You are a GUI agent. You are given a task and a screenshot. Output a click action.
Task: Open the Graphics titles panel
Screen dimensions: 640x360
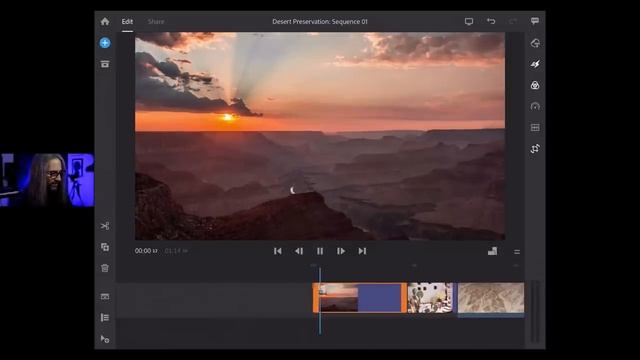(x=535, y=43)
